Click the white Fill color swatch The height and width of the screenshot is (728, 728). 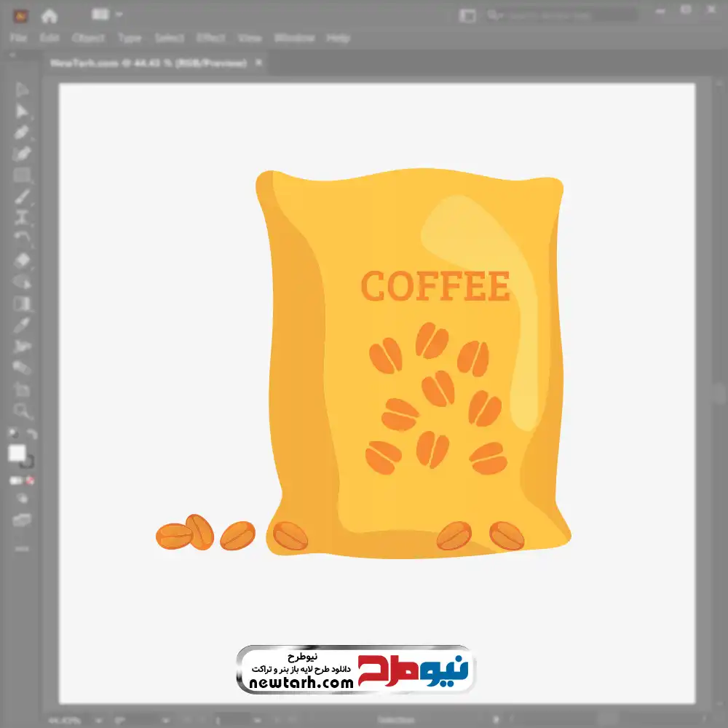click(x=17, y=454)
